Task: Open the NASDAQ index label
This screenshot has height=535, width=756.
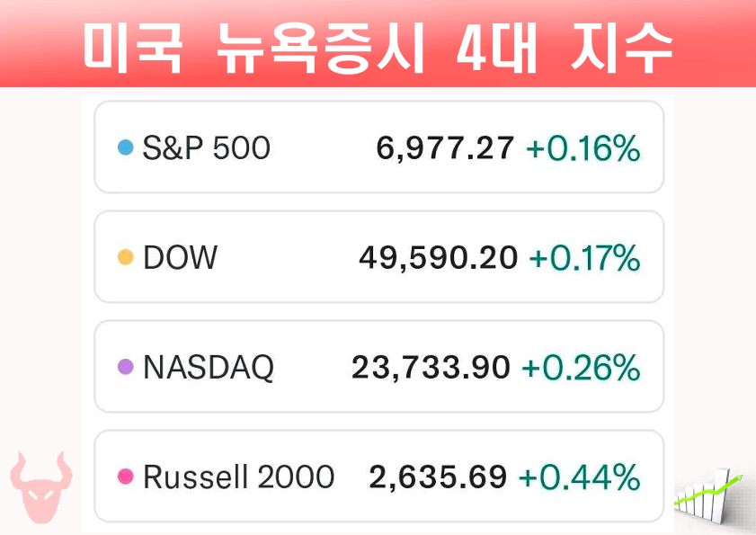Action: coord(209,367)
